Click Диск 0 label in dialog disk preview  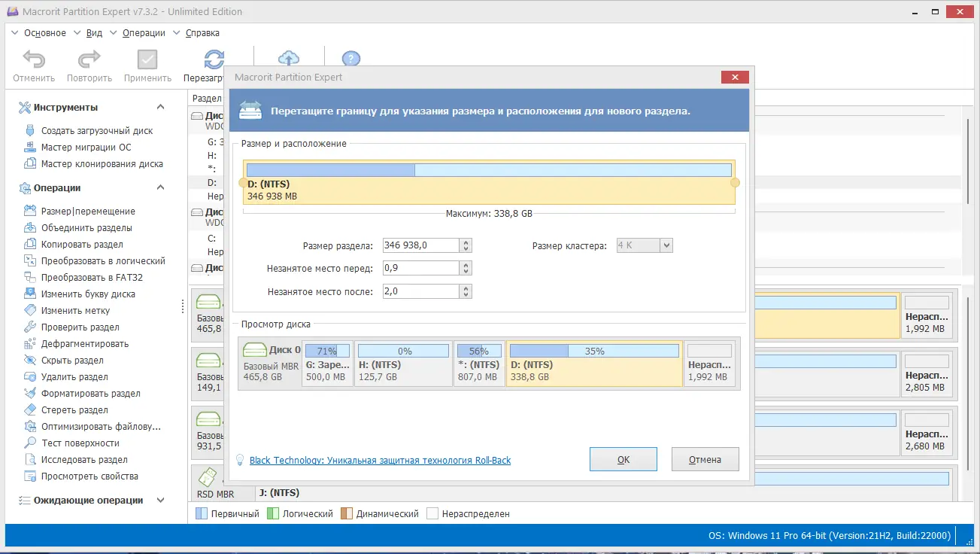[x=285, y=350]
